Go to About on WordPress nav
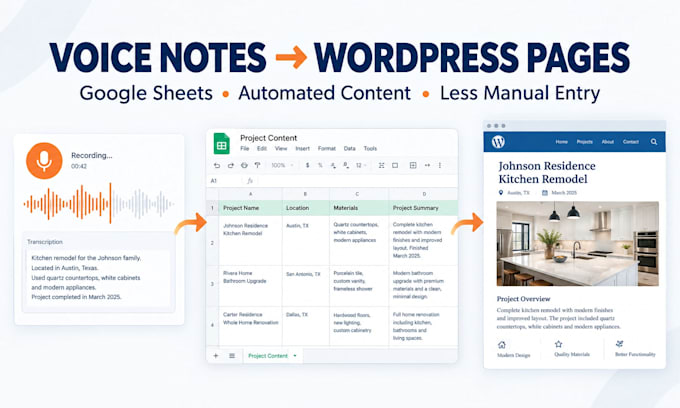This screenshot has height=408, width=680. [x=608, y=142]
